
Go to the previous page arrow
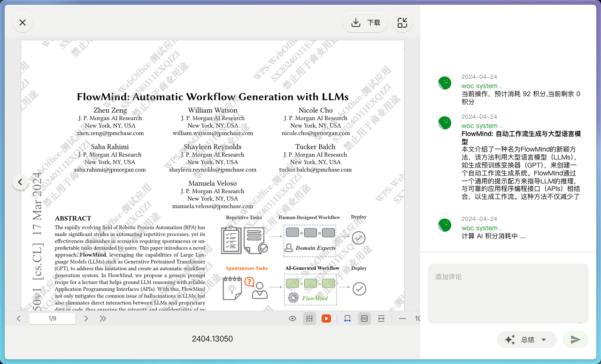[x=19, y=318]
